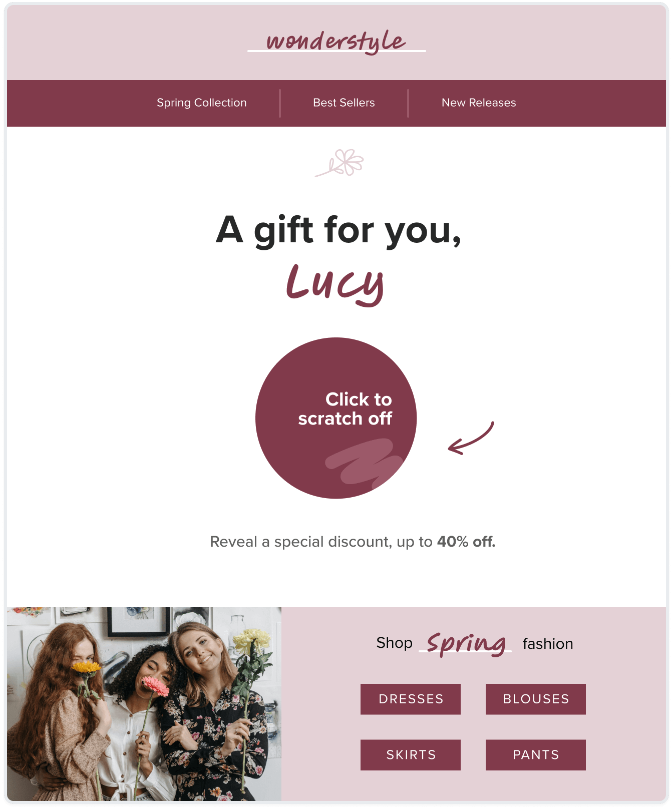Click the word 'fashion' in the heading
This screenshot has height=809, width=672.
tap(548, 644)
